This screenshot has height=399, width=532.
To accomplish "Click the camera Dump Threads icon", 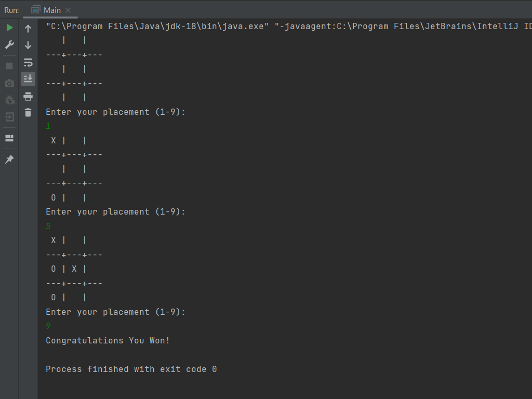I will pyautogui.click(x=9, y=83).
